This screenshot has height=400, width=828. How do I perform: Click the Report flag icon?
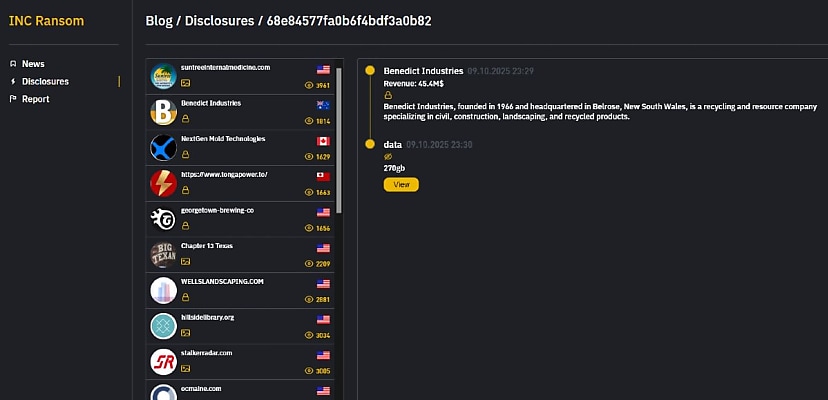13,99
